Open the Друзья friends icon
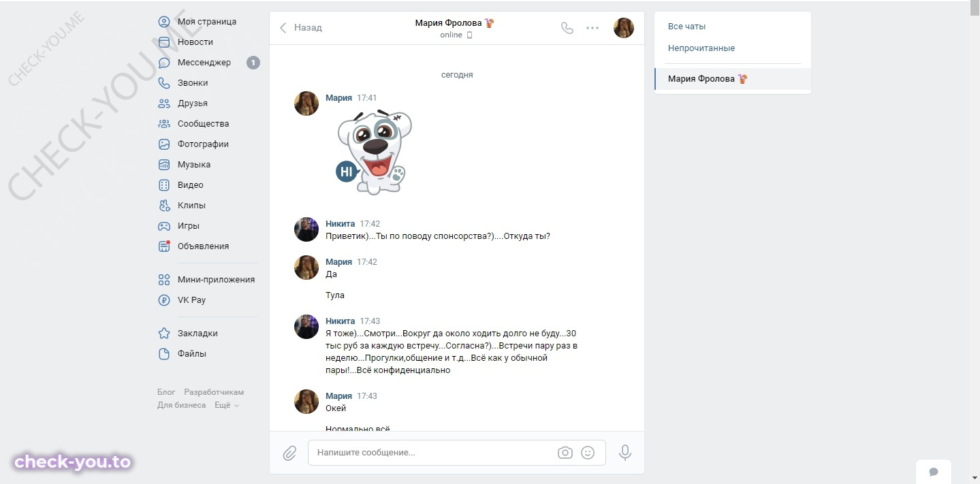 point(164,103)
